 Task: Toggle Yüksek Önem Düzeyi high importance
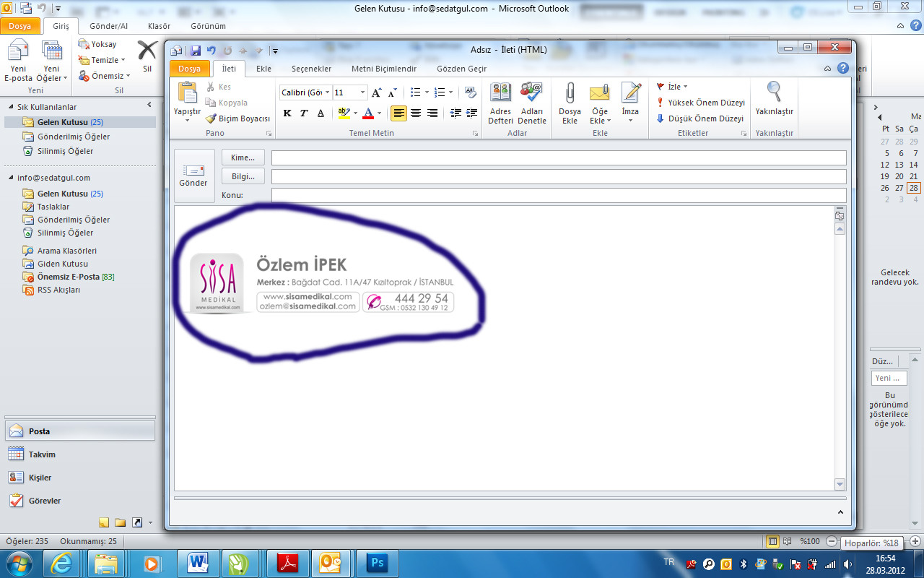700,103
